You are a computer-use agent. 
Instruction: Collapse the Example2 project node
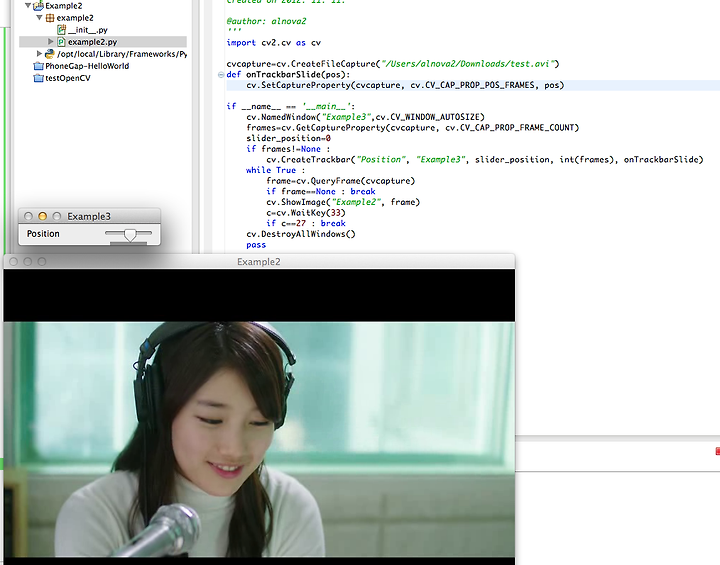(x=28, y=6)
